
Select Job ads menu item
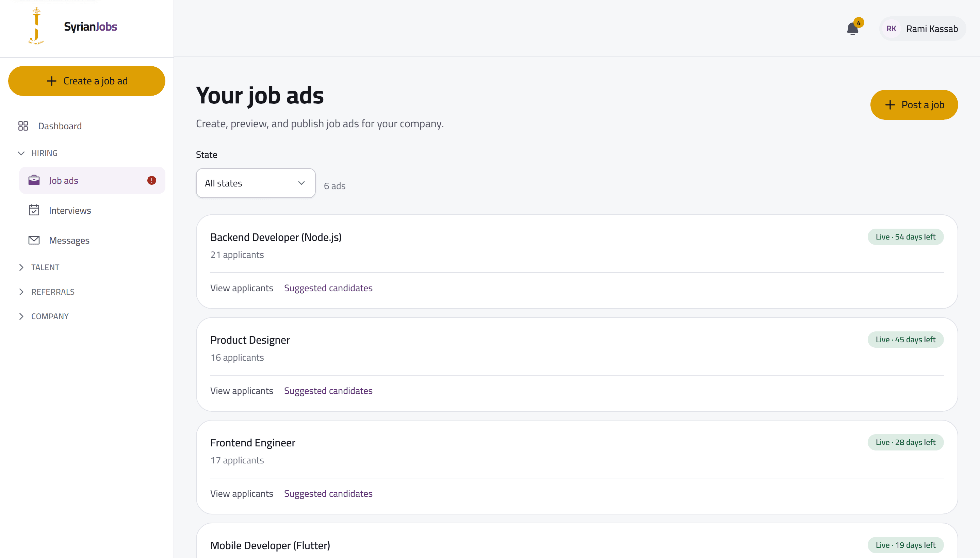(92, 180)
